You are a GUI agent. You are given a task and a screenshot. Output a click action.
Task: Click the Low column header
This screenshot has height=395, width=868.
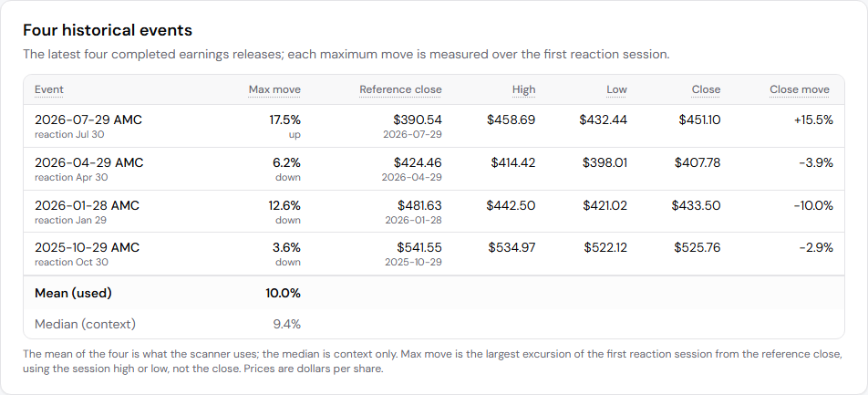tap(616, 89)
